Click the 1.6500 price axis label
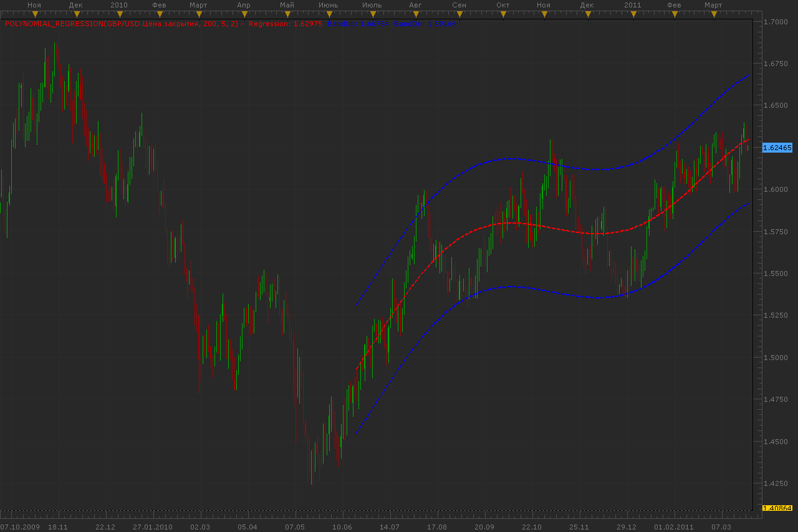Viewport: 798px width, 532px height. point(777,106)
